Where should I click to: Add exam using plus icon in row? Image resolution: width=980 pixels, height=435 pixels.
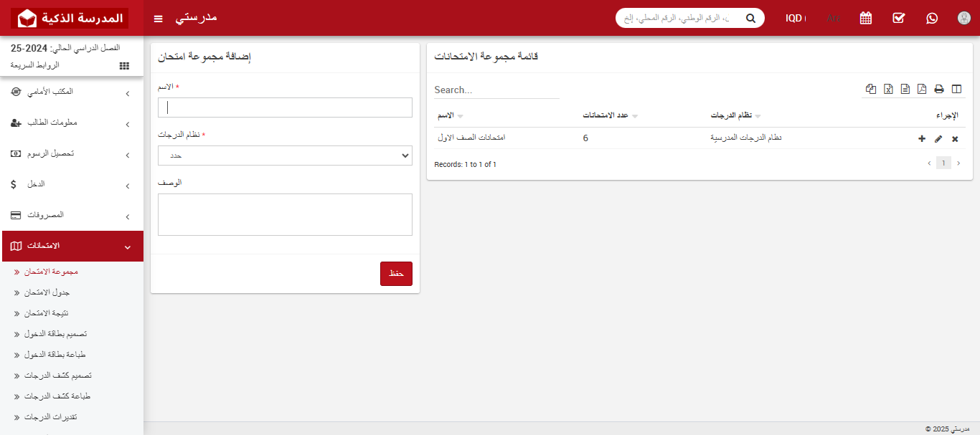point(922,139)
